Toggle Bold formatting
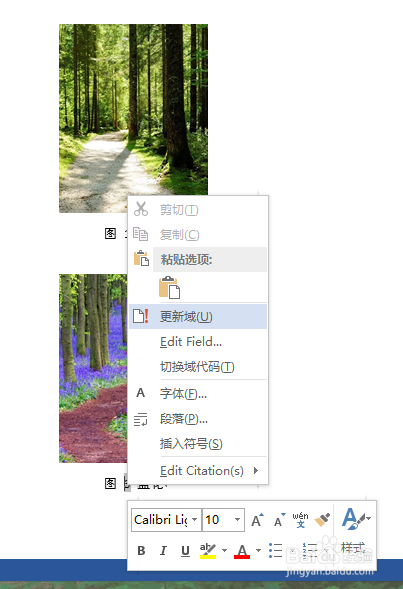 point(141,550)
